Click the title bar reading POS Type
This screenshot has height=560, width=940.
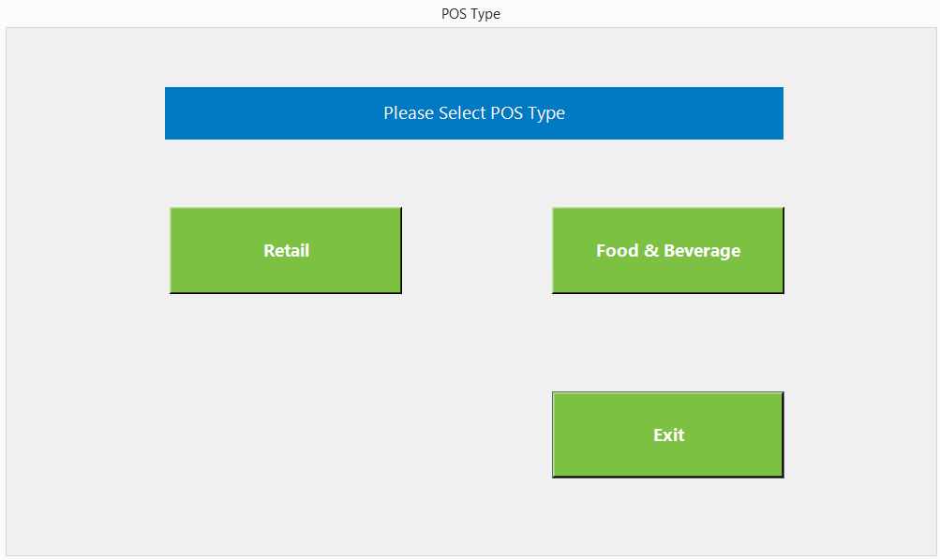[470, 14]
